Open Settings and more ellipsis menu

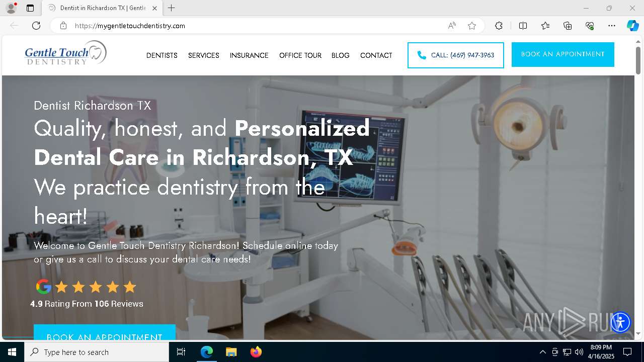click(x=612, y=26)
